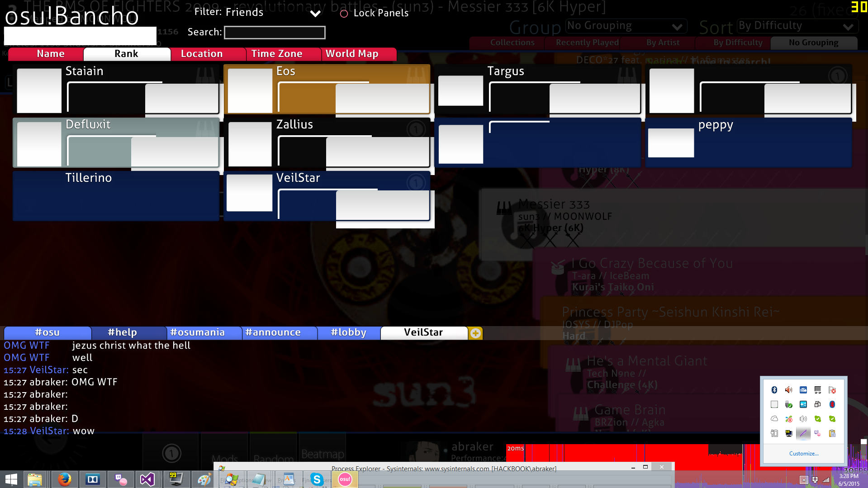Select the Defluxit user panel

(116, 142)
